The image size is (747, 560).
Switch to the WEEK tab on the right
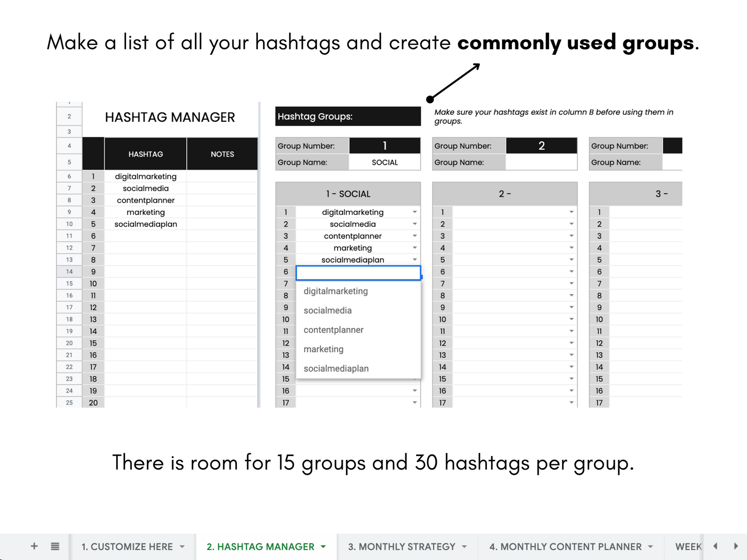point(688,546)
